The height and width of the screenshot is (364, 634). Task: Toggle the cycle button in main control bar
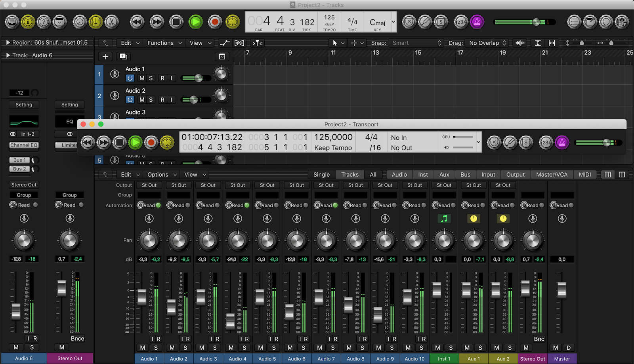[233, 22]
